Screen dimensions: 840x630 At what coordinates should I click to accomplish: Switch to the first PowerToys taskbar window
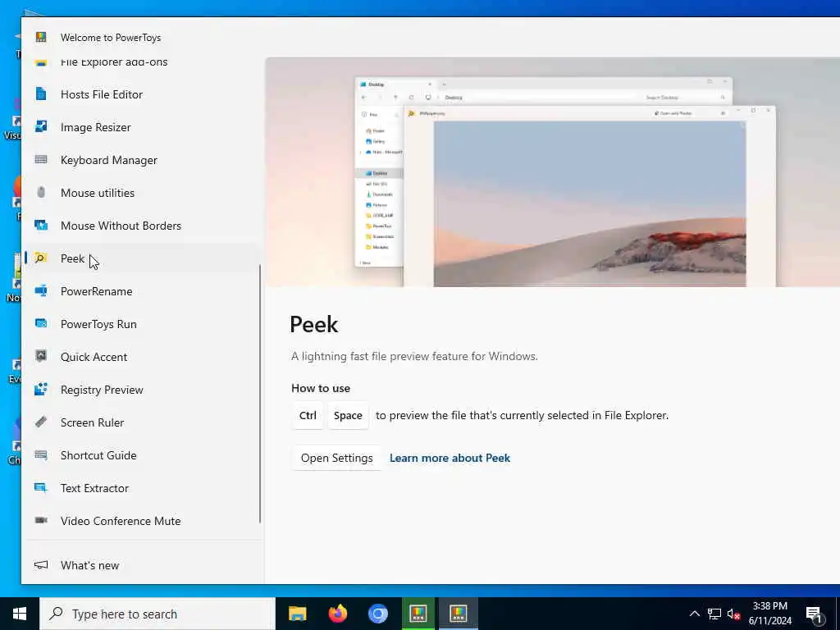418,614
